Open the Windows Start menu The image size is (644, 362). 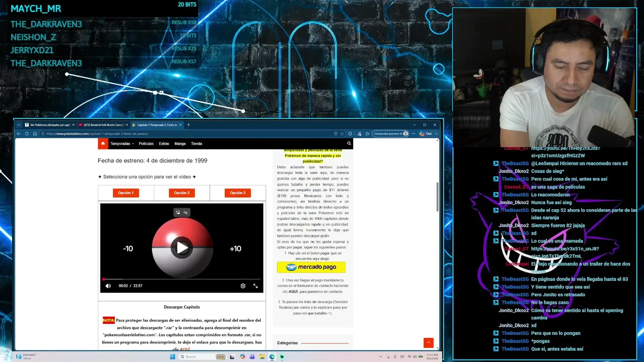point(172,357)
